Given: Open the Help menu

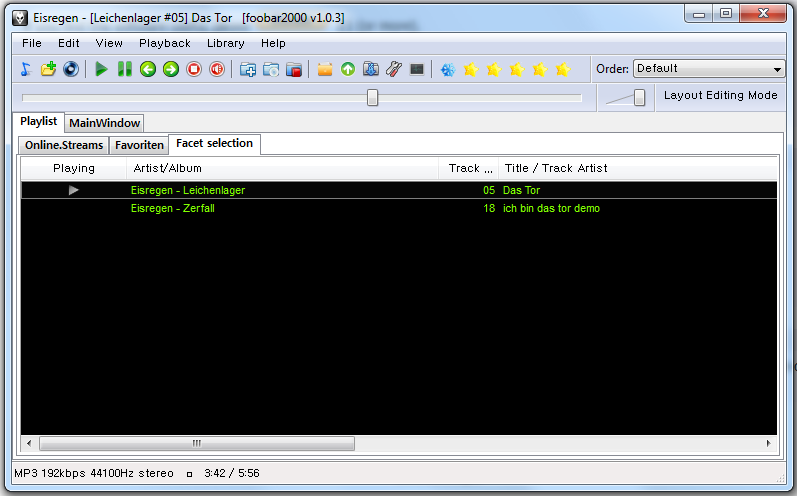Looking at the screenshot, I should tap(273, 43).
